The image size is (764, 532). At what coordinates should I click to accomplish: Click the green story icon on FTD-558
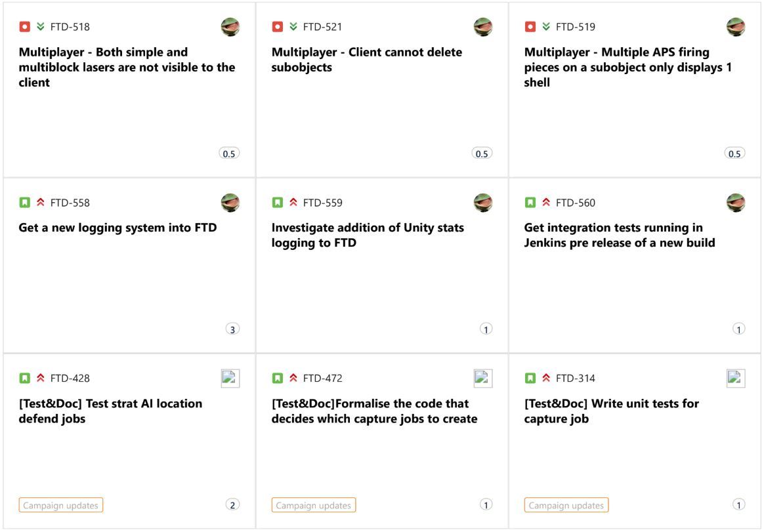[x=24, y=203]
